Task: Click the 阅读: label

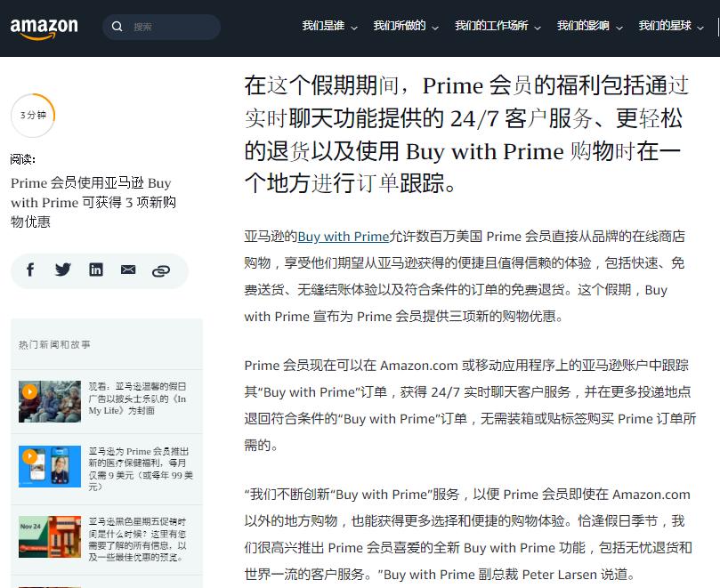Action: [23, 159]
